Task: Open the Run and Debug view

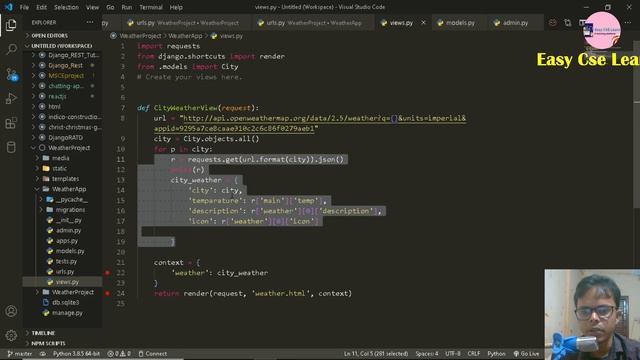Action: (x=11, y=98)
